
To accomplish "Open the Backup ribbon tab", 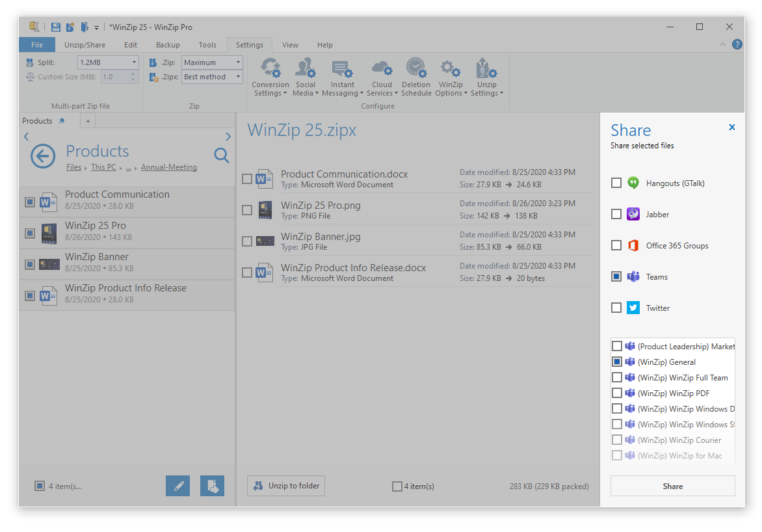I will (x=168, y=44).
